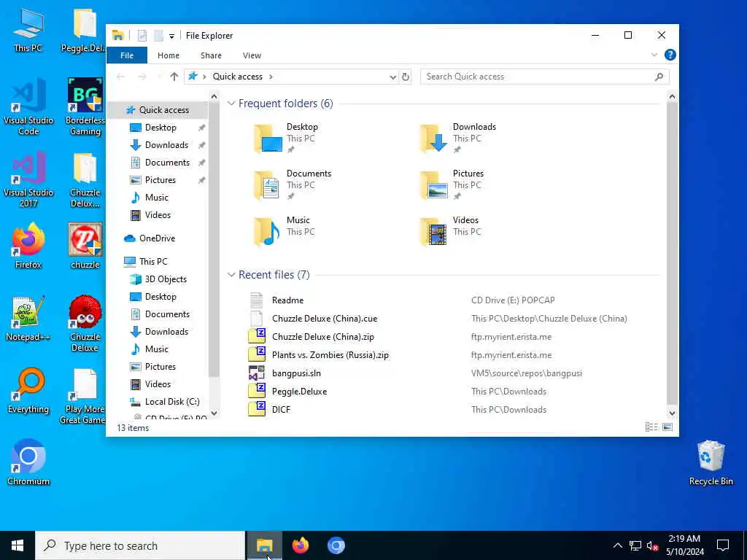Screen dimensions: 747x560
Task: Refresh the Quick access location
Action: (406, 77)
